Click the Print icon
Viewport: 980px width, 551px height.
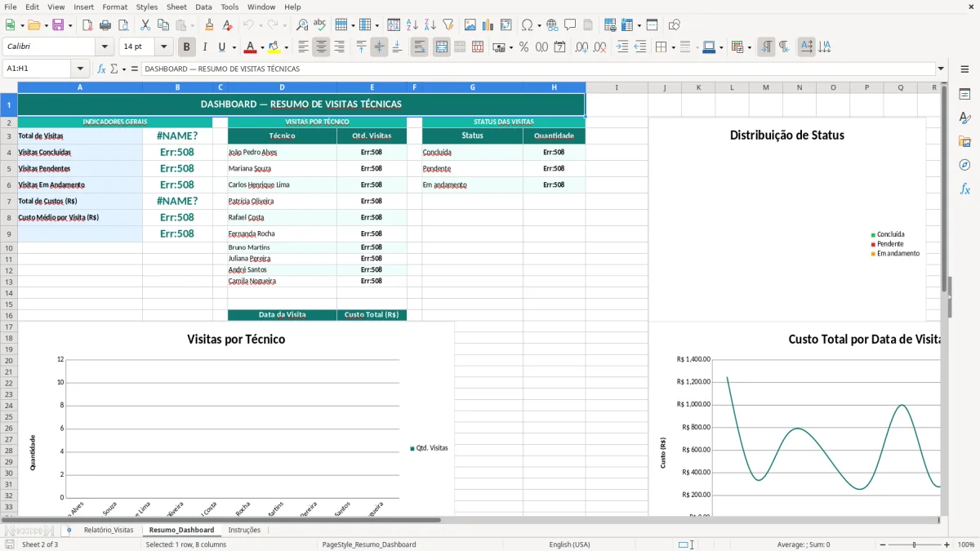(x=105, y=25)
